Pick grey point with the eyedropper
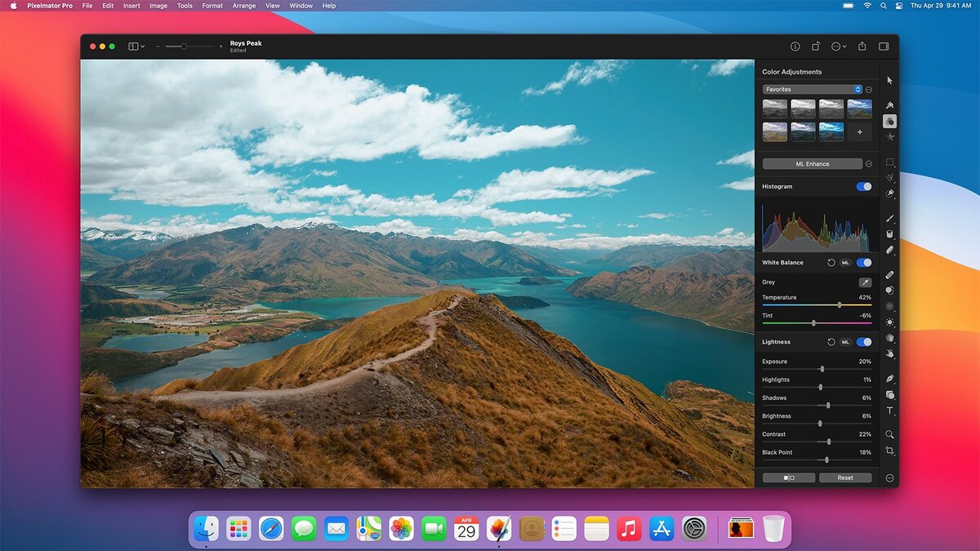The image size is (980, 551). tap(864, 282)
